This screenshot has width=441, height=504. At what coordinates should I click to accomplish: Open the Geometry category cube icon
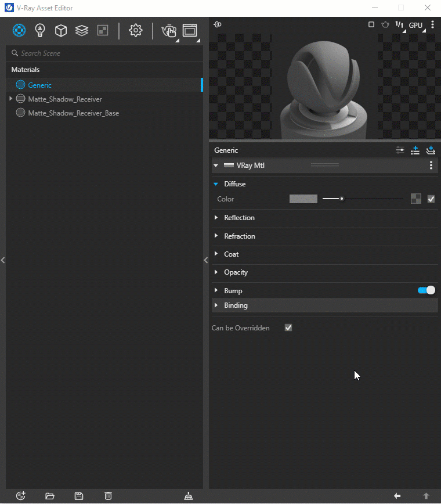pyautogui.click(x=61, y=31)
